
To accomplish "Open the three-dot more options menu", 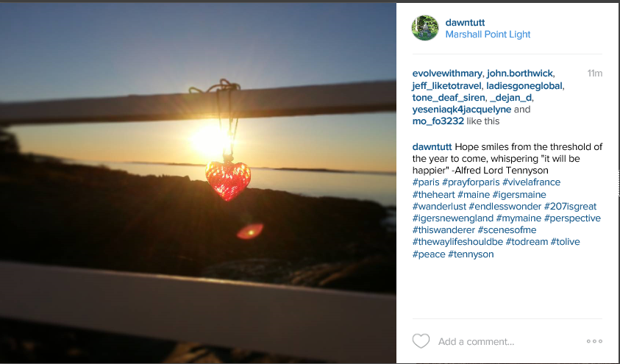I will click(x=594, y=341).
